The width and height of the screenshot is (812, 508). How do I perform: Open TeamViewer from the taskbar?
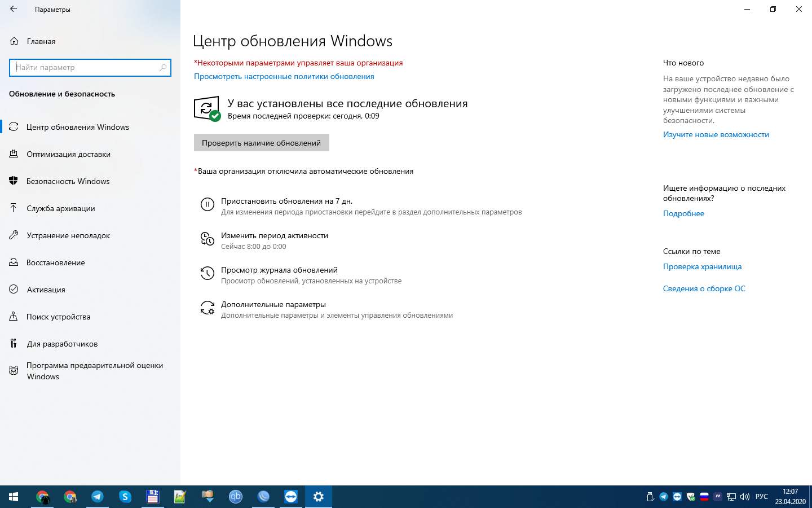(x=291, y=497)
